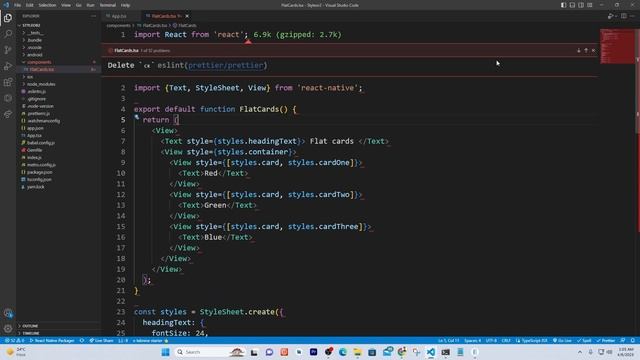Go to next problem arrow in peek
The width and height of the screenshot is (640, 360).
coord(579,51)
